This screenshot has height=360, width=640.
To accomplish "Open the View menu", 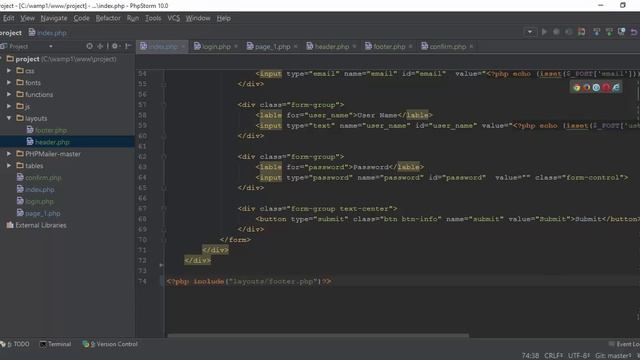I will [x=28, y=18].
